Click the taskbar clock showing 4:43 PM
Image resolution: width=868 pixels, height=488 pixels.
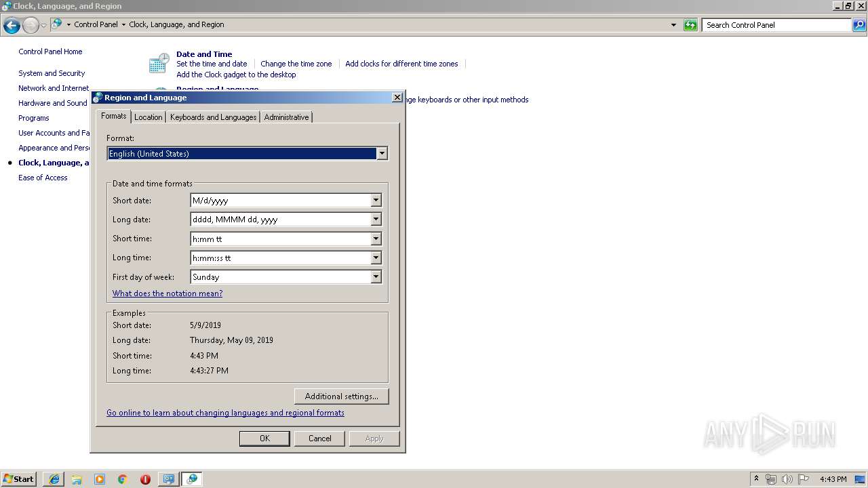click(833, 479)
